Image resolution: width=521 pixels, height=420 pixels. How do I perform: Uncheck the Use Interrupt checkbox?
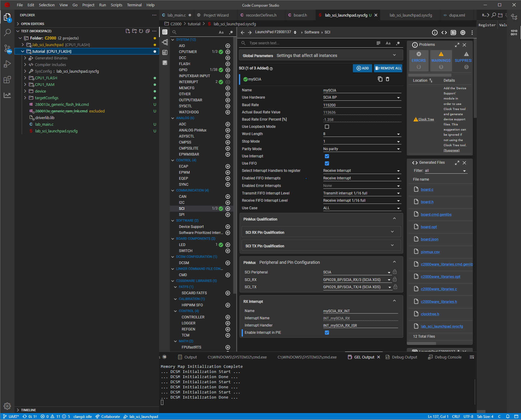coord(327,156)
